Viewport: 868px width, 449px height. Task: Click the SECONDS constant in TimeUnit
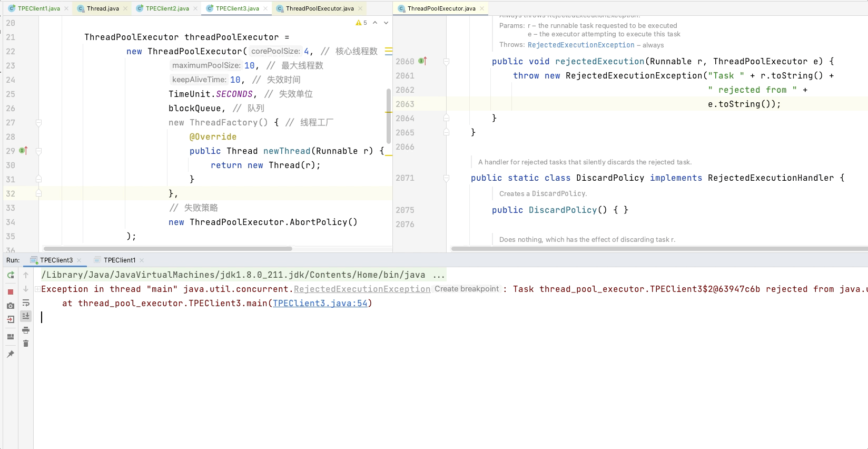tap(234, 94)
